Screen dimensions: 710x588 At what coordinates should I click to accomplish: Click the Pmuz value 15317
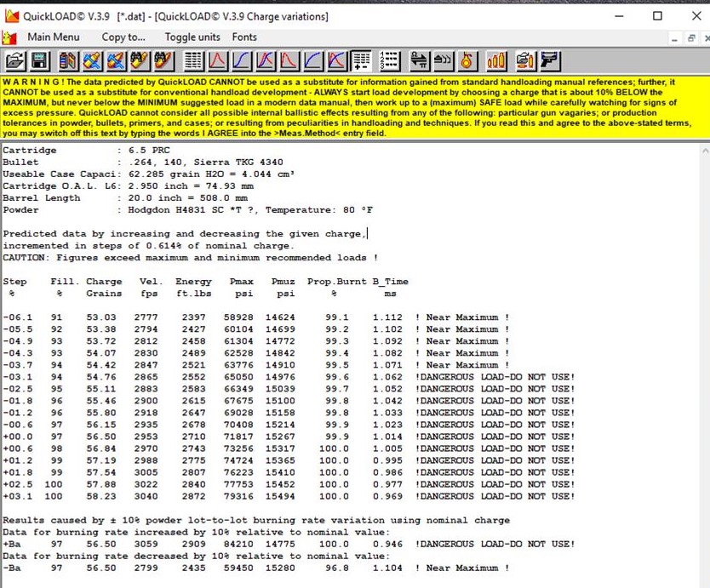tap(280, 448)
